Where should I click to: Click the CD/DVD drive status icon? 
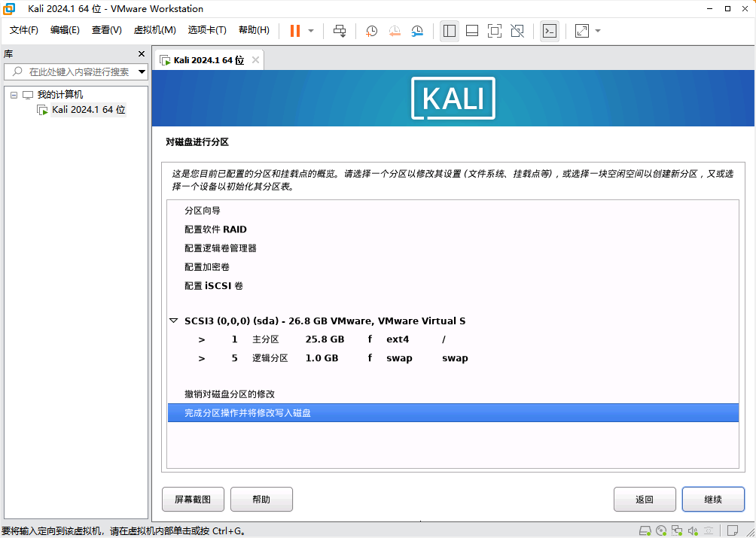point(661,530)
